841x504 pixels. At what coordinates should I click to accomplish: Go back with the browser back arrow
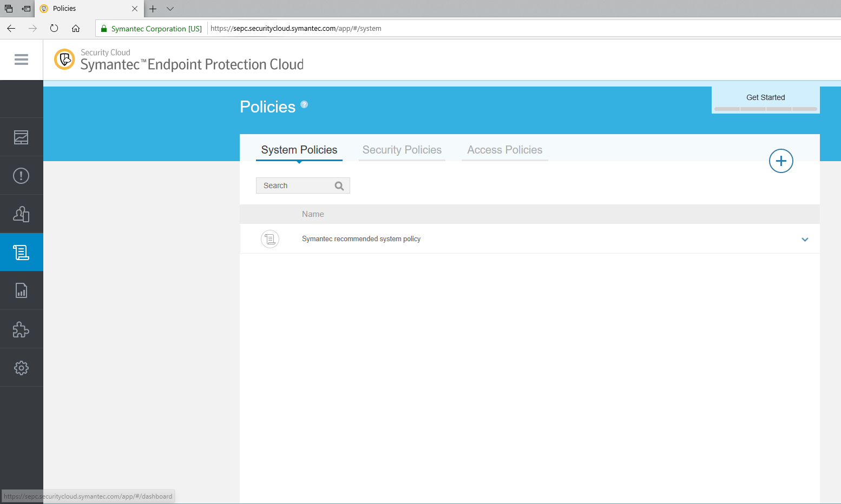11,29
